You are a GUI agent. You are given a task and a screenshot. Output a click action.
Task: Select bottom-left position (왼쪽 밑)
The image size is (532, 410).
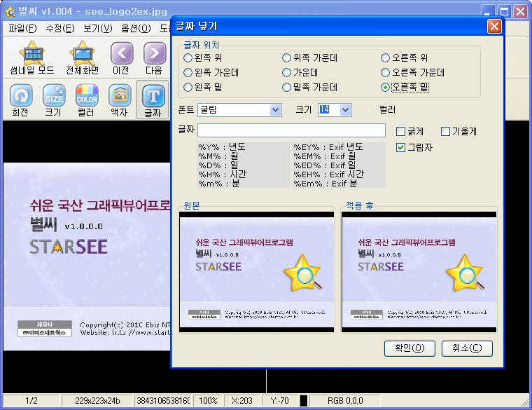[202, 88]
